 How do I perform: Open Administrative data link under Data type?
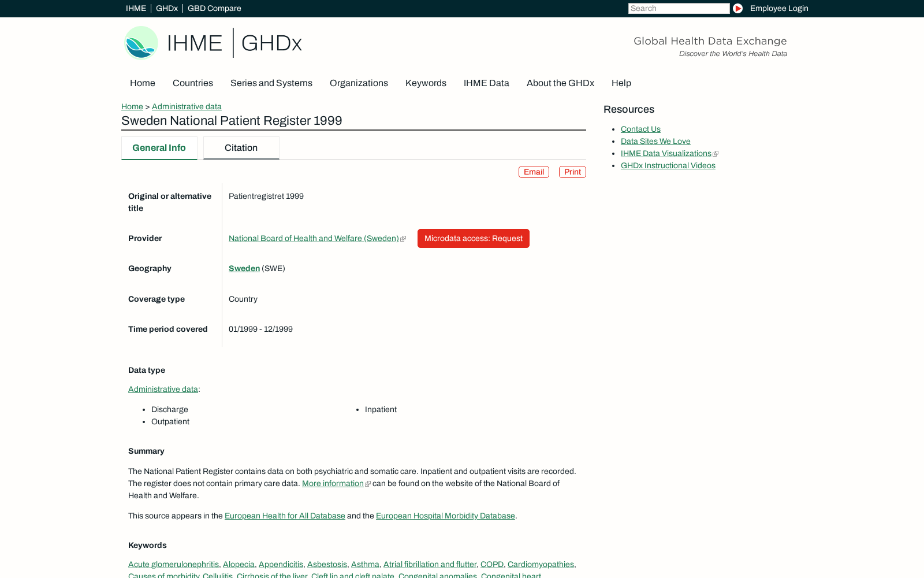point(163,389)
